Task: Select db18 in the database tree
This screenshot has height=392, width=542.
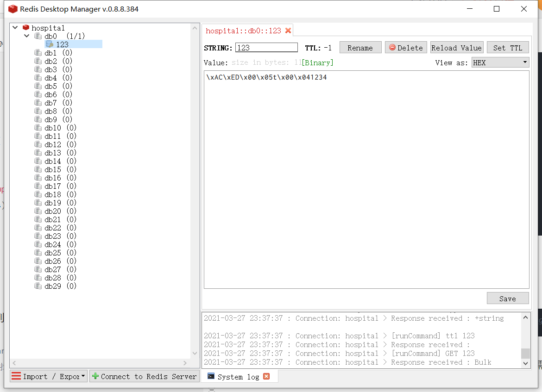Action: (x=61, y=194)
